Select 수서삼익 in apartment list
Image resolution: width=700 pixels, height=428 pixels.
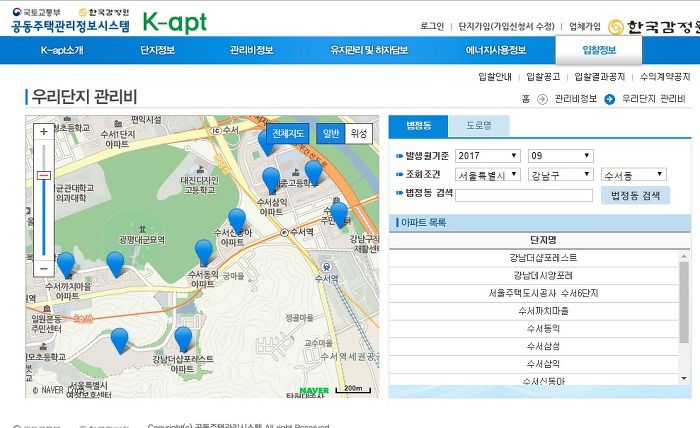point(534,364)
